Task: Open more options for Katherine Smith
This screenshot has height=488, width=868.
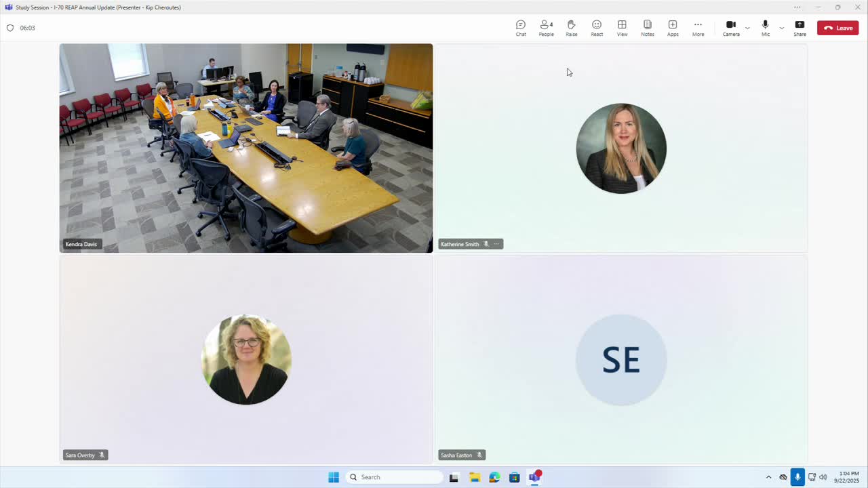Action: [496, 244]
